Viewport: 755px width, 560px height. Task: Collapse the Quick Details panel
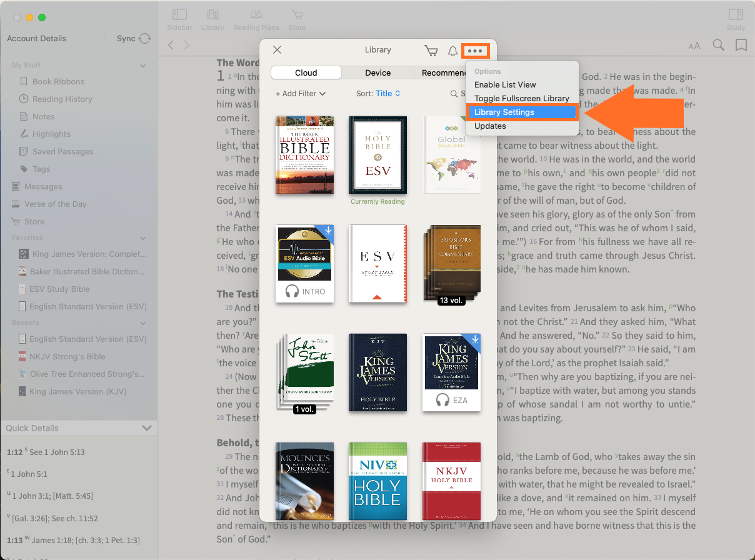147,428
